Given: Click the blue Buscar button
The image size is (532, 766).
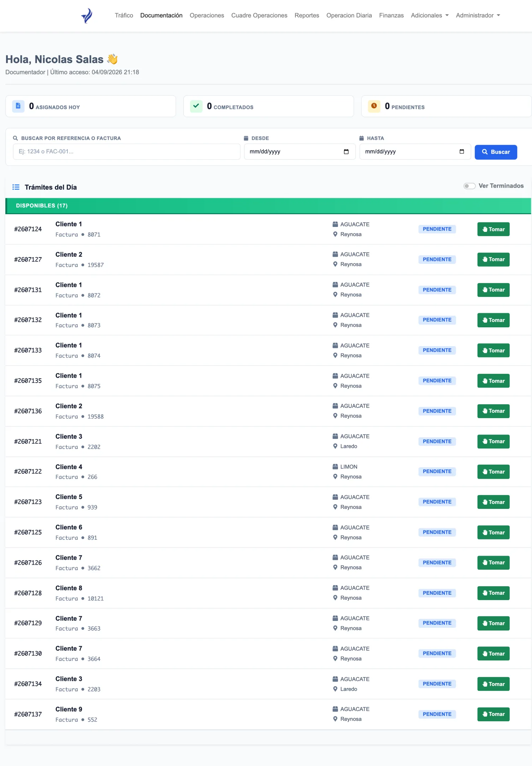Looking at the screenshot, I should click(x=496, y=152).
